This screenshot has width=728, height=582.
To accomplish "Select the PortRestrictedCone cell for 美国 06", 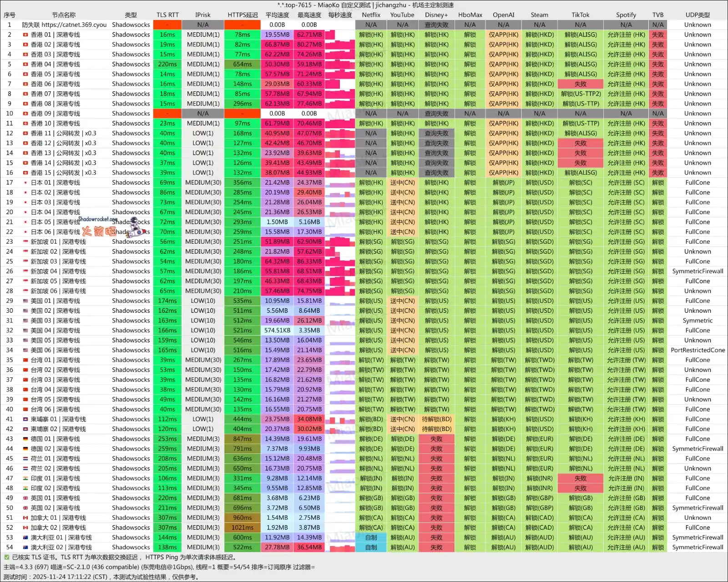I will pos(698,350).
